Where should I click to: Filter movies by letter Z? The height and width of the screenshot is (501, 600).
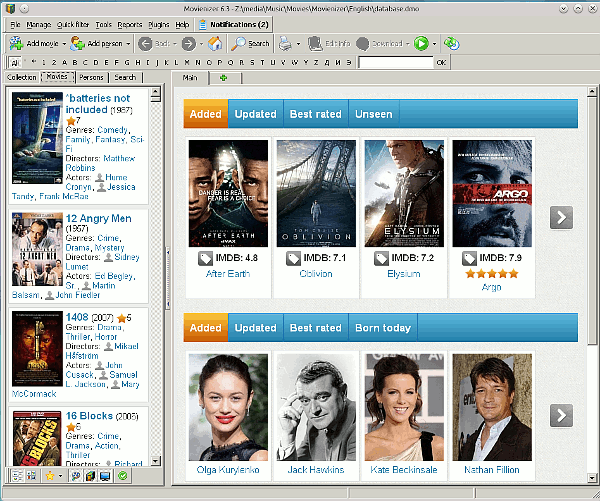pos(316,62)
